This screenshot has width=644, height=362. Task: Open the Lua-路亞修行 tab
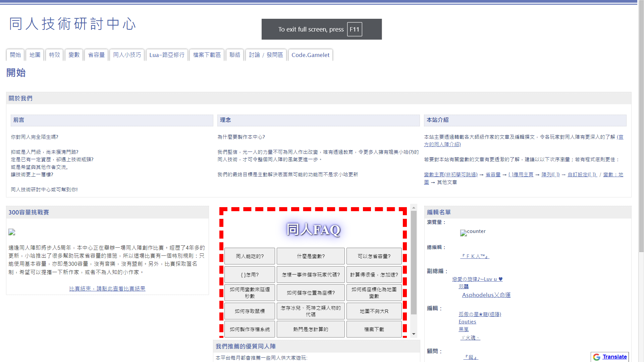167,55
